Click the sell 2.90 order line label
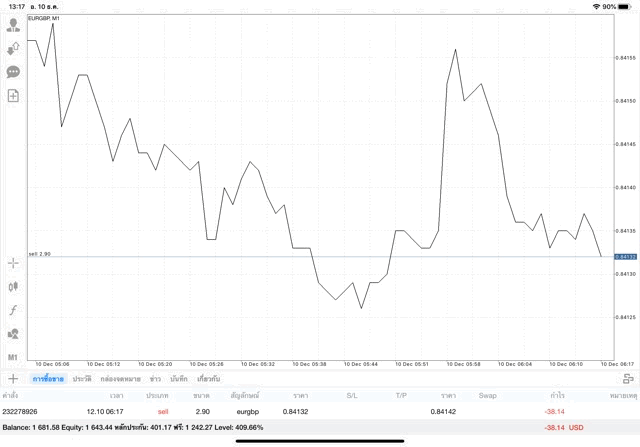Image resolution: width=640 pixels, height=447 pixels. click(x=40, y=254)
